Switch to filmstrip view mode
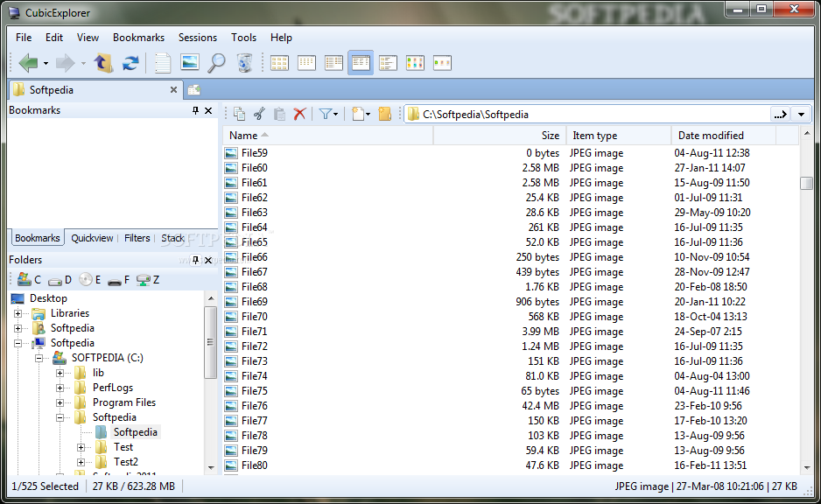Image resolution: width=821 pixels, height=504 pixels. pyautogui.click(x=442, y=63)
